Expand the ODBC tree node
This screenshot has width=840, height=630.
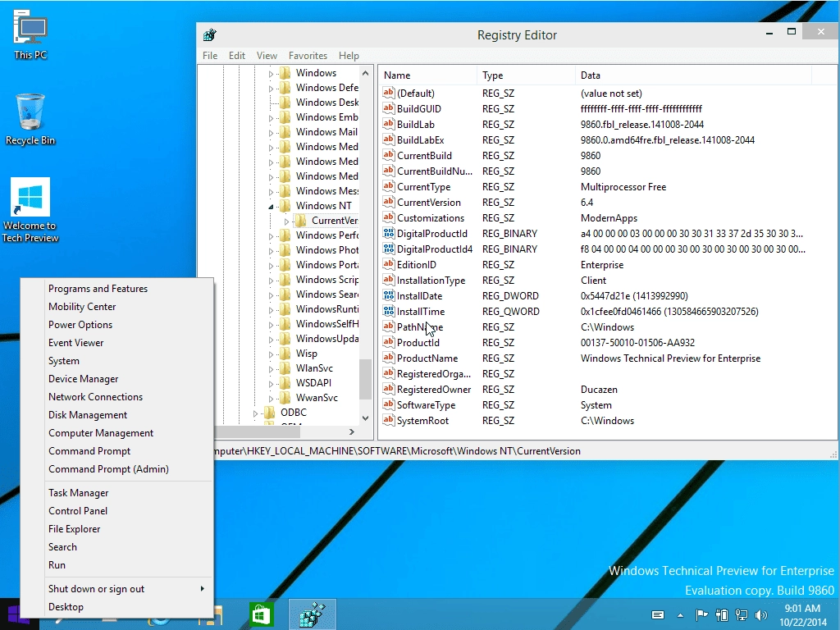256,413
